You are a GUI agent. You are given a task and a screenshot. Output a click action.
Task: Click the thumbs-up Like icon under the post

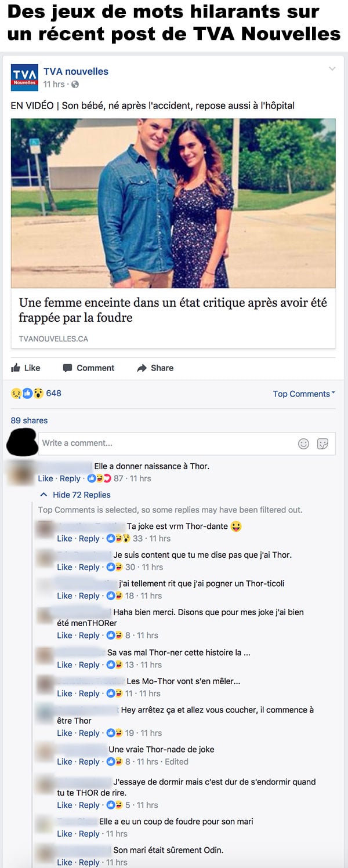pyautogui.click(x=16, y=368)
